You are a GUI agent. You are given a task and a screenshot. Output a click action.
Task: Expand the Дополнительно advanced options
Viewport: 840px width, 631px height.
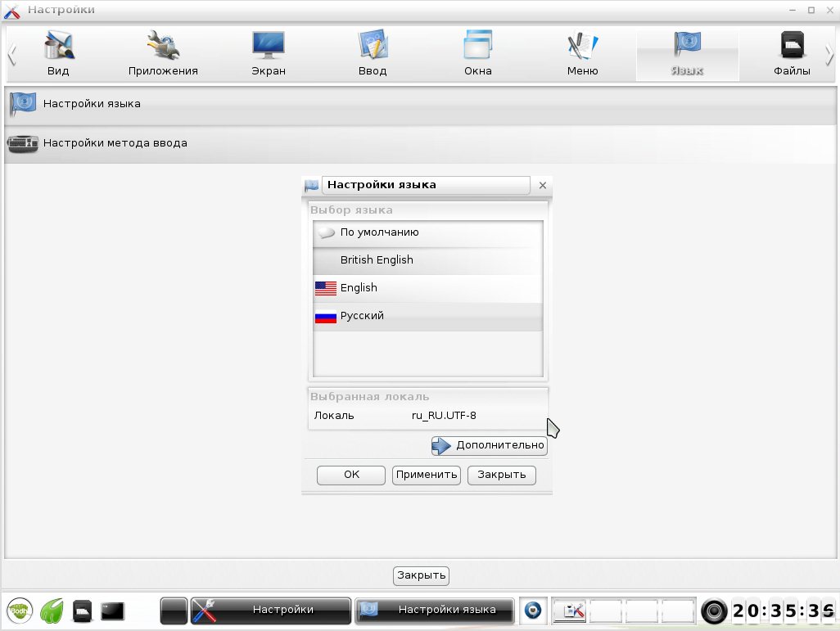[x=490, y=445]
